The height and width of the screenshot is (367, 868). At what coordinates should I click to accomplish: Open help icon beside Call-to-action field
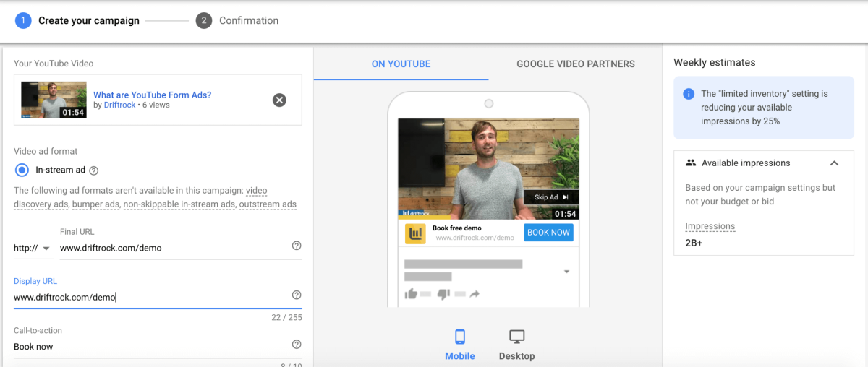tap(297, 345)
